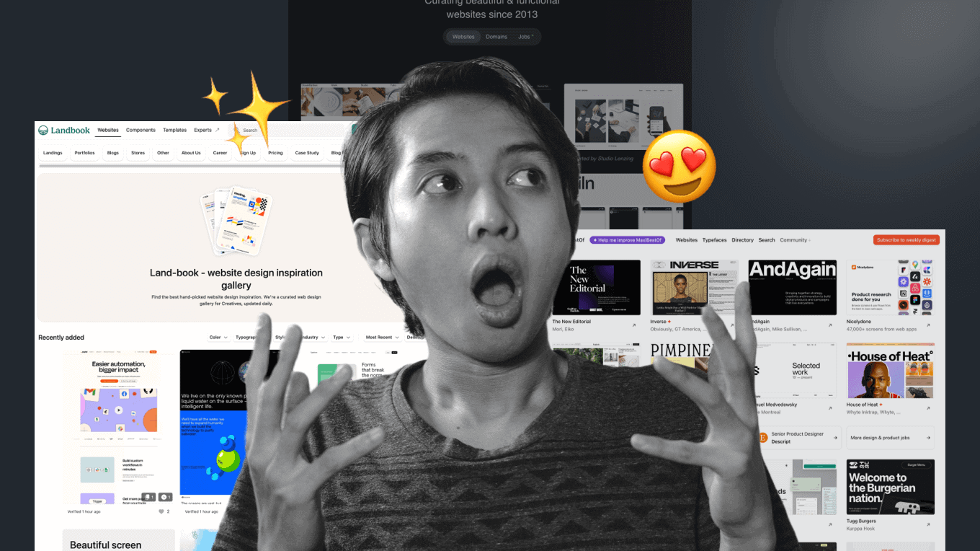Toggle the heart like on the verified screenshot

[x=161, y=511]
